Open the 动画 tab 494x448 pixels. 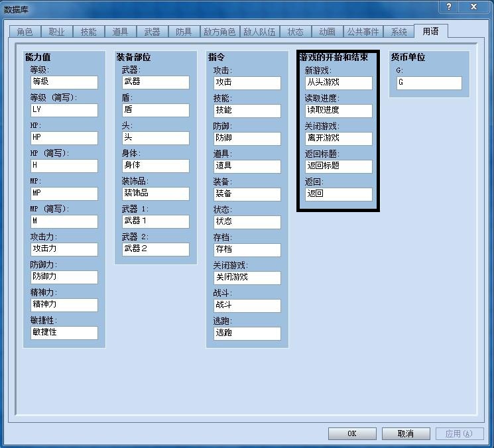click(x=328, y=32)
